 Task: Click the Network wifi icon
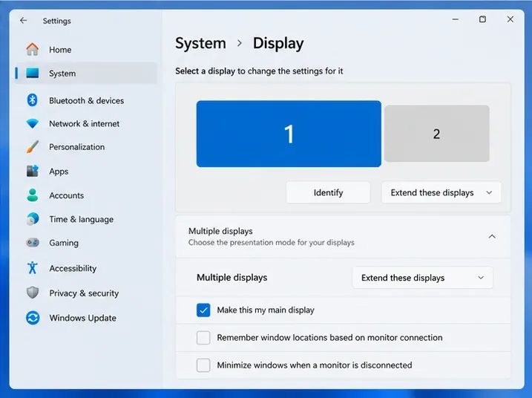[33, 123]
